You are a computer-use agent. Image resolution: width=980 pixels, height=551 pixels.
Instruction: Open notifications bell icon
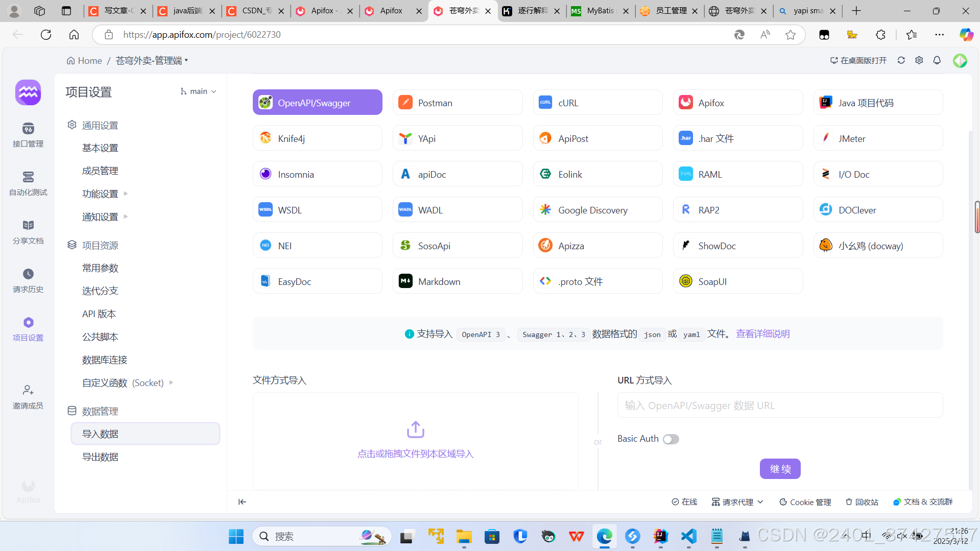pos(937,60)
